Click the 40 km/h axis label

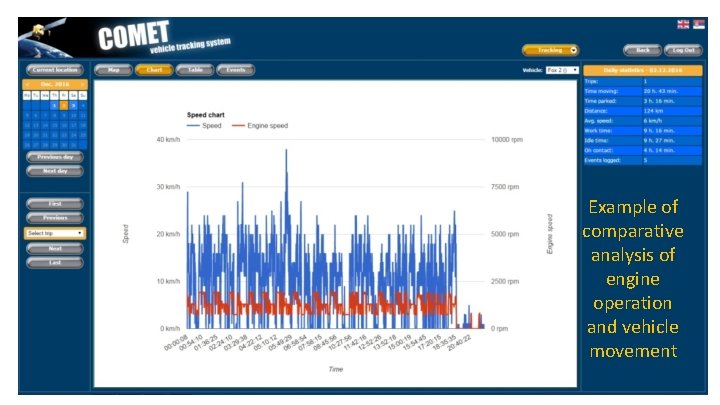pyautogui.click(x=168, y=140)
